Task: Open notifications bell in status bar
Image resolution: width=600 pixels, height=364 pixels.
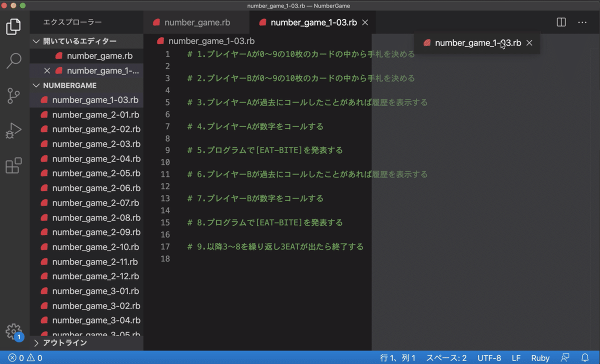Action: pyautogui.click(x=585, y=358)
